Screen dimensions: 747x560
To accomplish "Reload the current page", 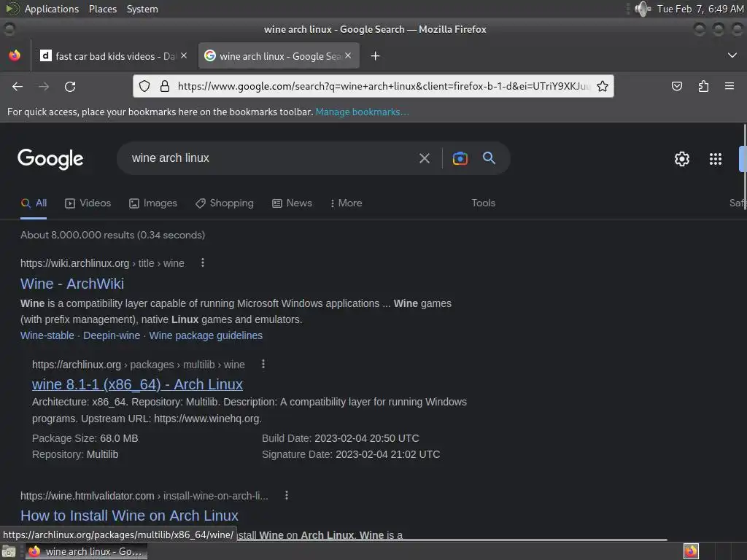I will [x=70, y=86].
